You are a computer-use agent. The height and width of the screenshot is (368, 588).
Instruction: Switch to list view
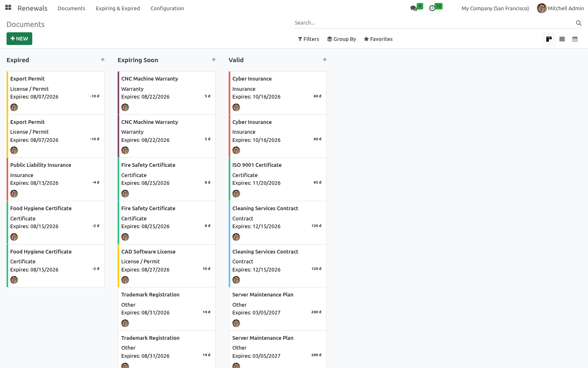point(562,39)
